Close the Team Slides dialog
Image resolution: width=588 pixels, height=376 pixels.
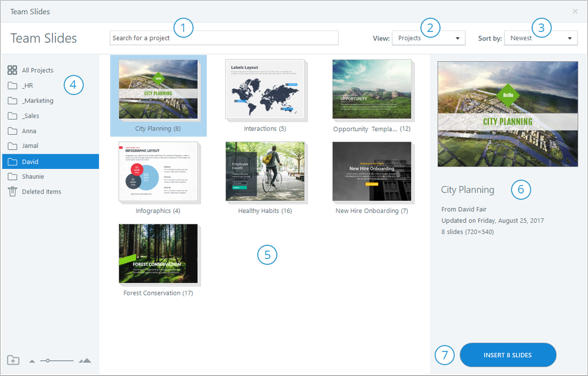tap(575, 11)
